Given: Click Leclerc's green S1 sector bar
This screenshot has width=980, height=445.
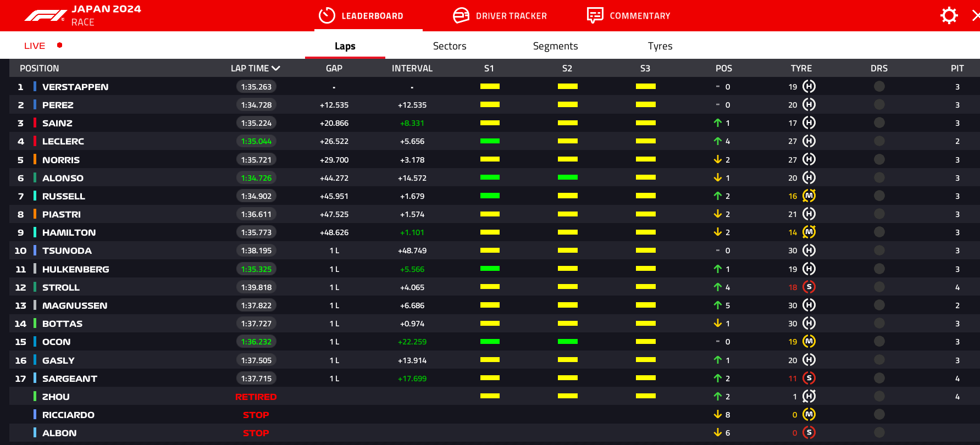Looking at the screenshot, I should coord(490,141).
